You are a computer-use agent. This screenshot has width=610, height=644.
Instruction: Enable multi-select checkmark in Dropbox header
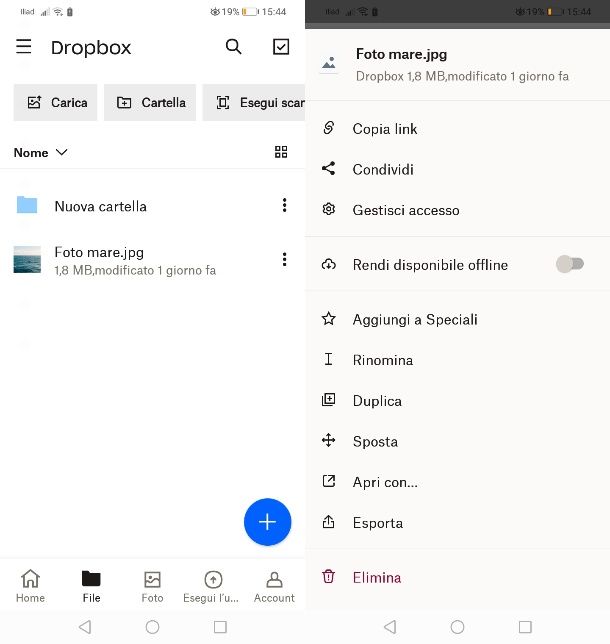[x=281, y=47]
